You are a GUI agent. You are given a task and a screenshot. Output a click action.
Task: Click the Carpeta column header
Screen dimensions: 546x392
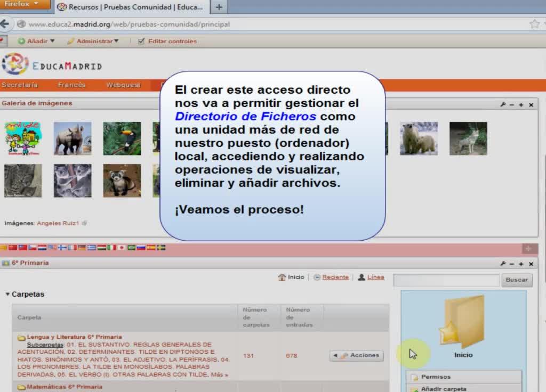(29, 317)
